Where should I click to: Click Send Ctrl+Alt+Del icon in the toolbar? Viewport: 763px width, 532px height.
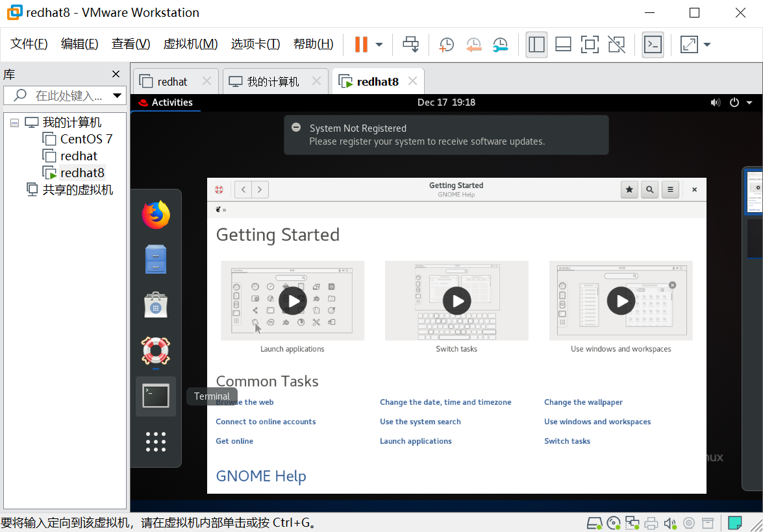(410, 44)
